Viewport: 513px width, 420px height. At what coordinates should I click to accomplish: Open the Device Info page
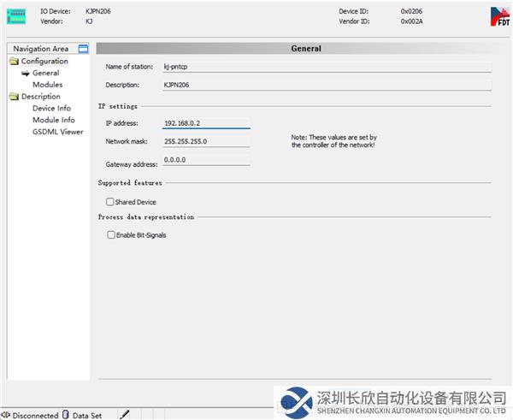pyautogui.click(x=51, y=109)
